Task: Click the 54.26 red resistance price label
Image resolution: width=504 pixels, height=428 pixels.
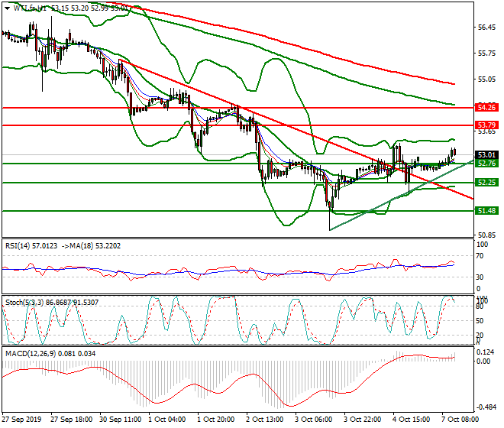Action: pyautogui.click(x=486, y=108)
